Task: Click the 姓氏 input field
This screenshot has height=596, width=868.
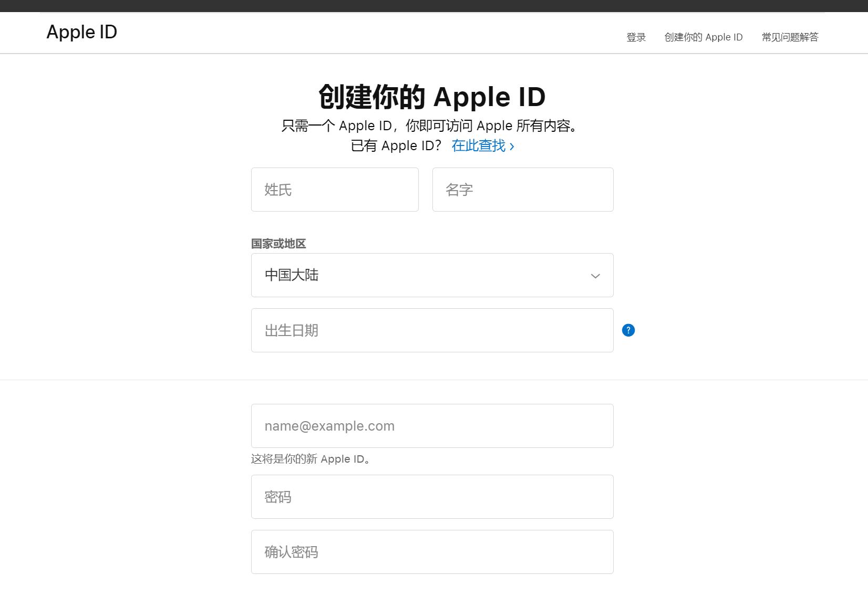Action: coord(335,190)
